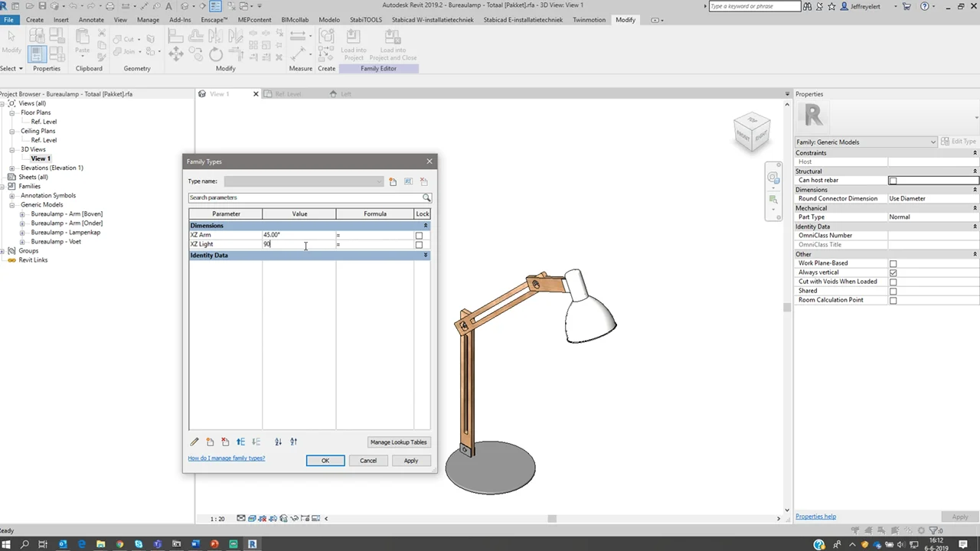Screen dimensions: 980x551
Task: Sort parameters in ascending order
Action: tap(278, 442)
